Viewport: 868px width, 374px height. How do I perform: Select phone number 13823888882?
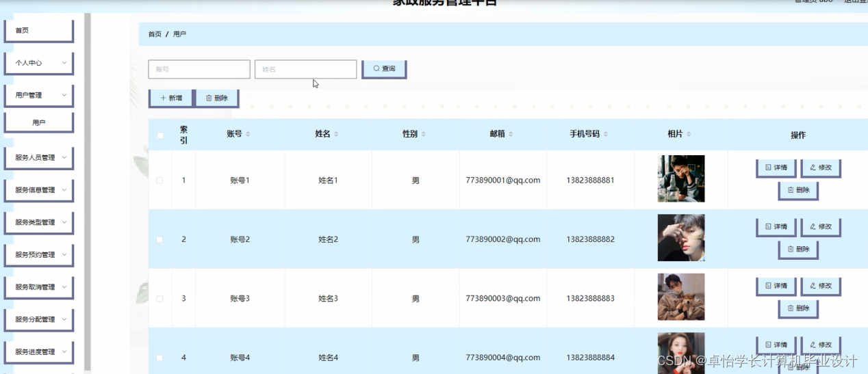tap(591, 239)
